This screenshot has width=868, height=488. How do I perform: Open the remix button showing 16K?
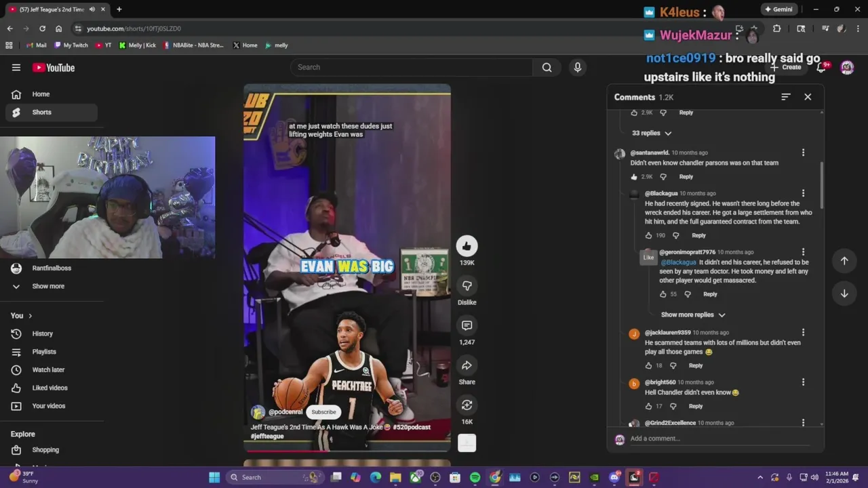467,405
